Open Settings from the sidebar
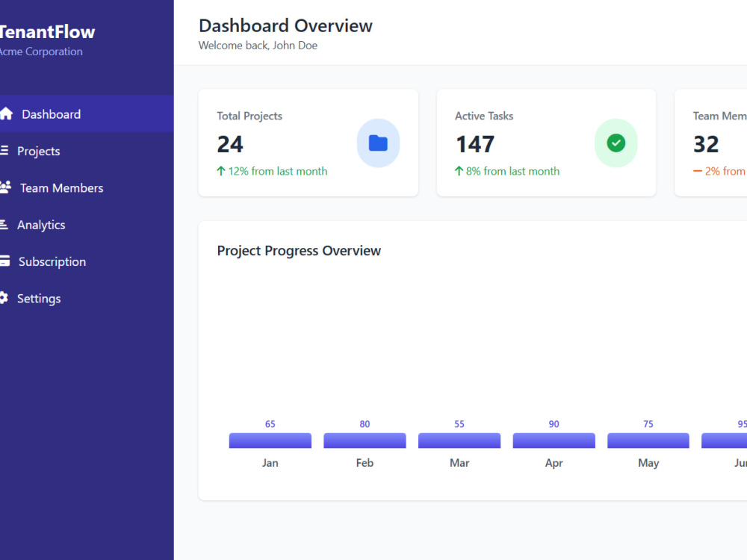 (87, 298)
